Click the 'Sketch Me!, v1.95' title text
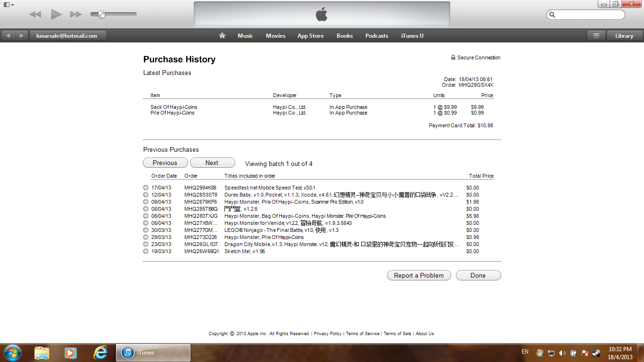 (x=245, y=251)
